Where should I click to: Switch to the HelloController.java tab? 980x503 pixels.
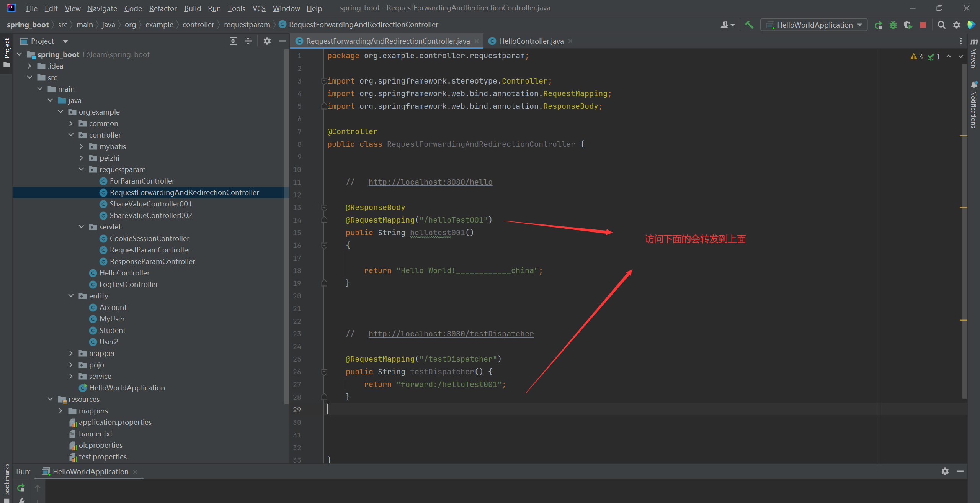point(529,41)
